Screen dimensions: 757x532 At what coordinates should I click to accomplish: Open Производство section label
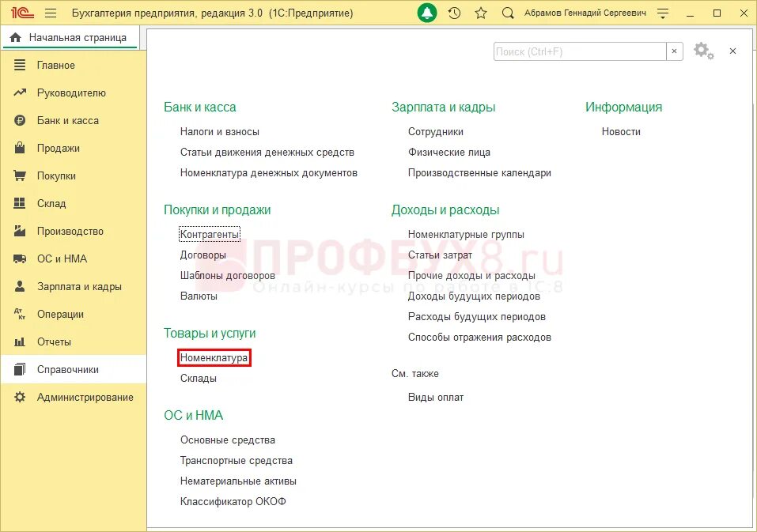tap(70, 231)
